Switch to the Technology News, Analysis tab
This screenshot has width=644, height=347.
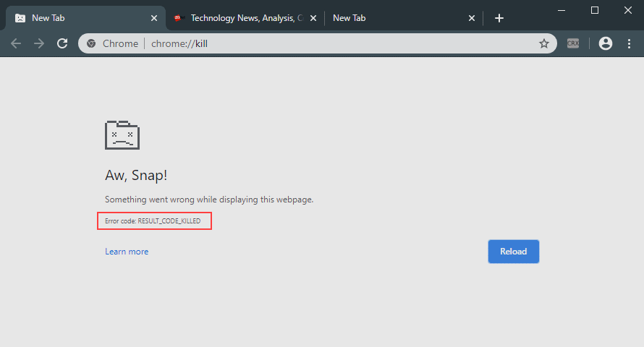(x=245, y=18)
